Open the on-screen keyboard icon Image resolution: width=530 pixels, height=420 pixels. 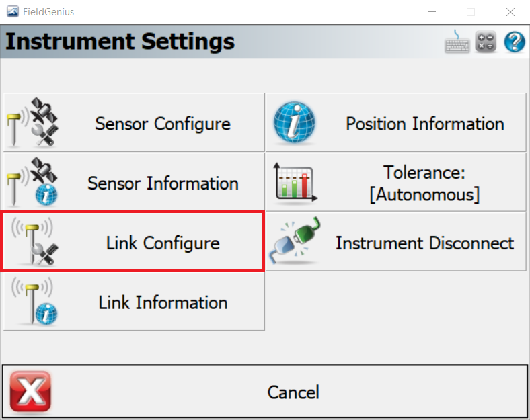click(x=457, y=42)
